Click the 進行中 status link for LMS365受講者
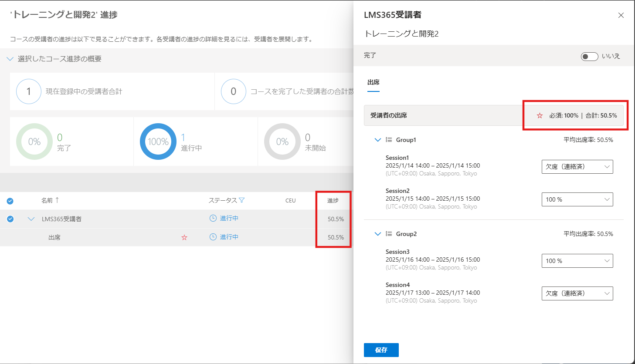This screenshot has height=364, width=635. (229, 218)
